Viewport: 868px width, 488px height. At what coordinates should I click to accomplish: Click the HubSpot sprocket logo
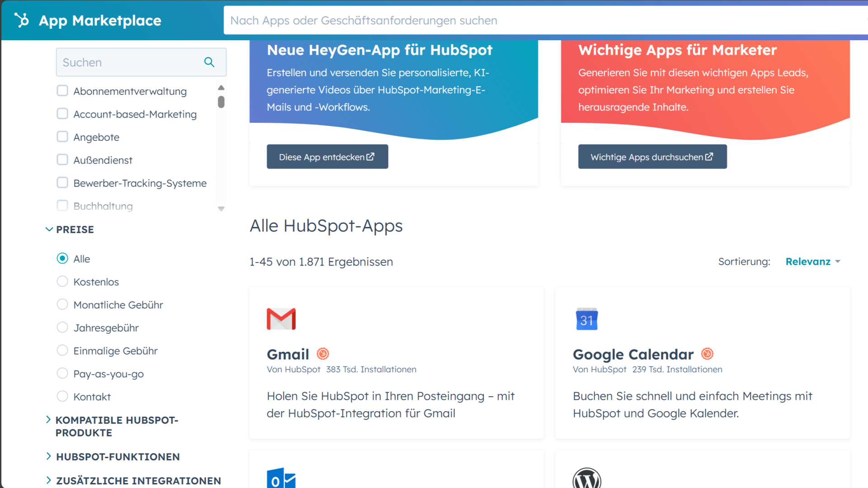coord(21,20)
